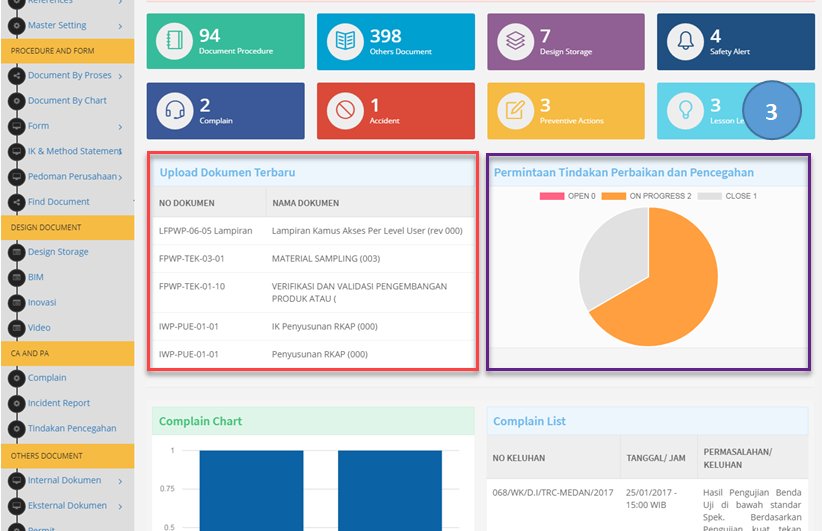The height and width of the screenshot is (531, 822).
Task: Click the headset icon on Complain tile
Action: [x=174, y=111]
